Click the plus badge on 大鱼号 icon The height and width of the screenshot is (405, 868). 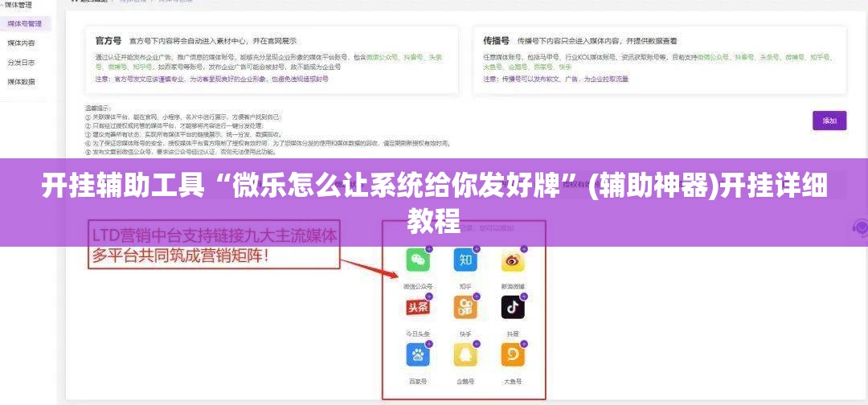(x=524, y=344)
